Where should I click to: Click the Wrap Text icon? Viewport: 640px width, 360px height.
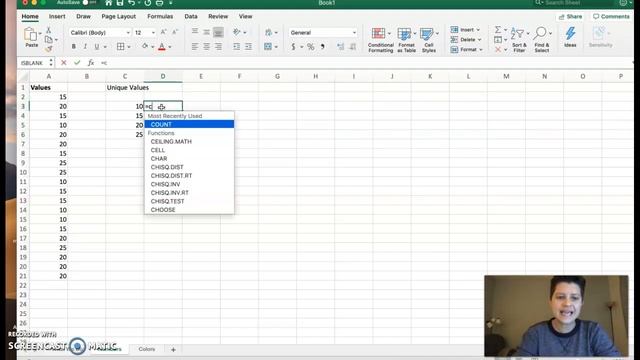269,32
